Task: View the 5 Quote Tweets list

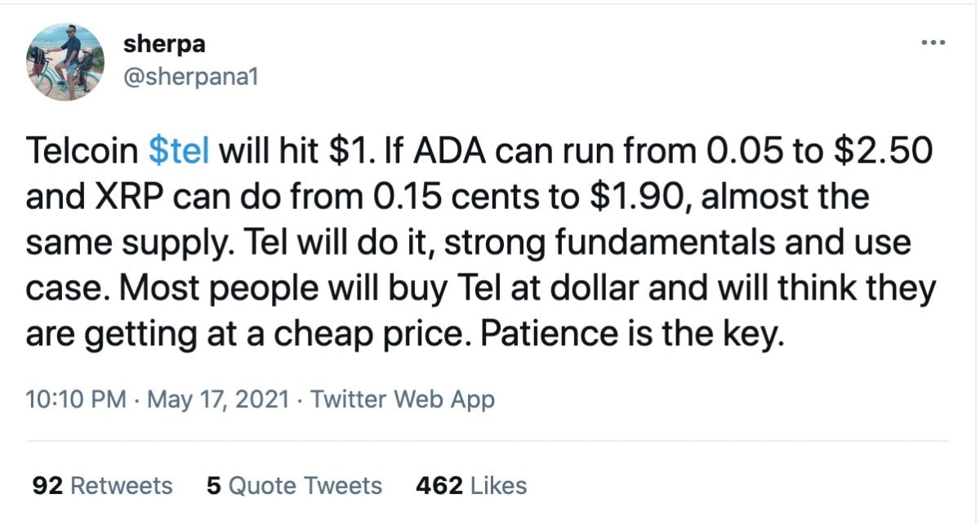Action: point(294,486)
